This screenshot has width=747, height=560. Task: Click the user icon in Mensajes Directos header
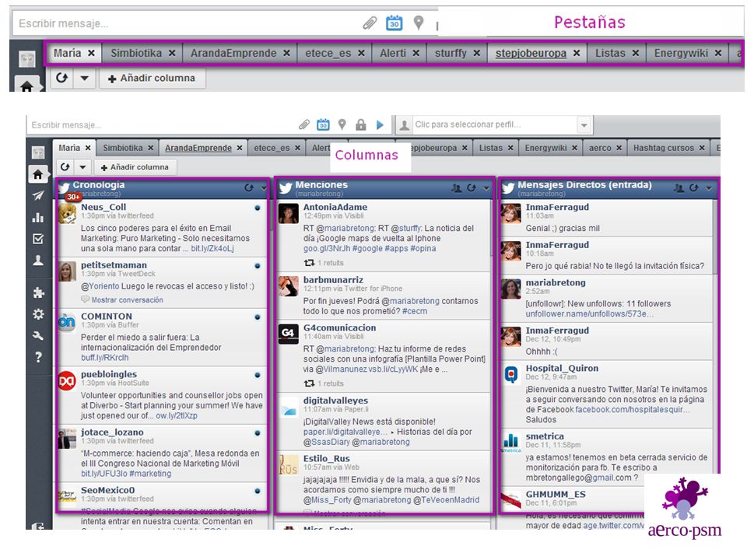[679, 188]
